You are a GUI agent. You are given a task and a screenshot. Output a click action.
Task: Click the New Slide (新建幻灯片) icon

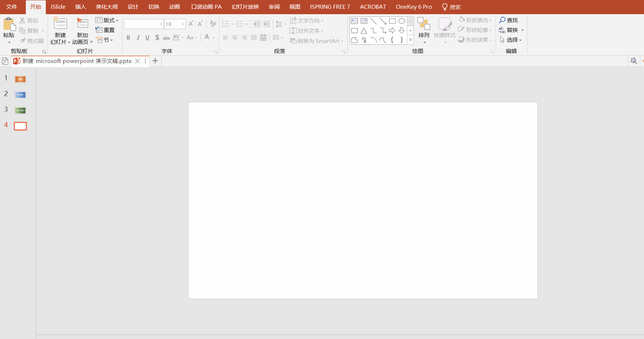[60, 23]
